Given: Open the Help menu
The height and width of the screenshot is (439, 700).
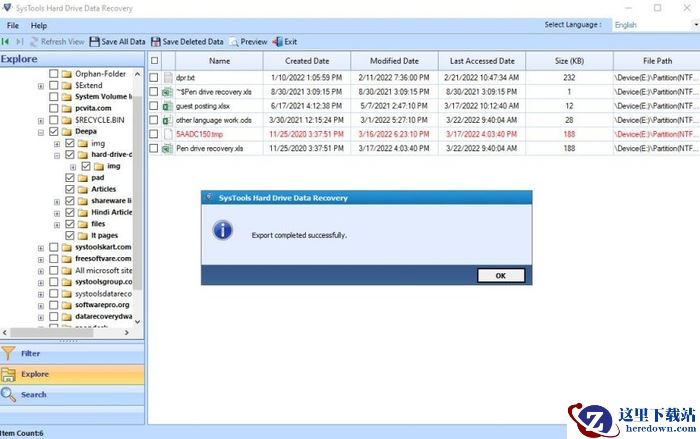Looking at the screenshot, I should (39, 25).
